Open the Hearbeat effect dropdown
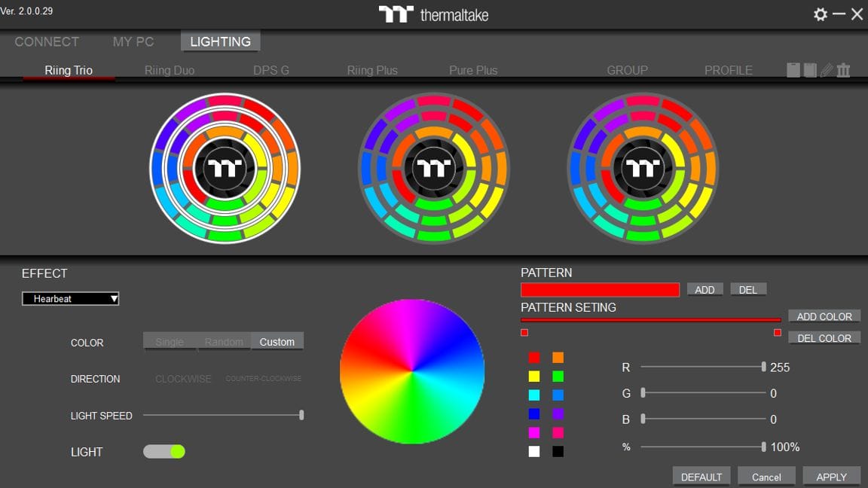Screen dimensions: 868x488 point(70,298)
